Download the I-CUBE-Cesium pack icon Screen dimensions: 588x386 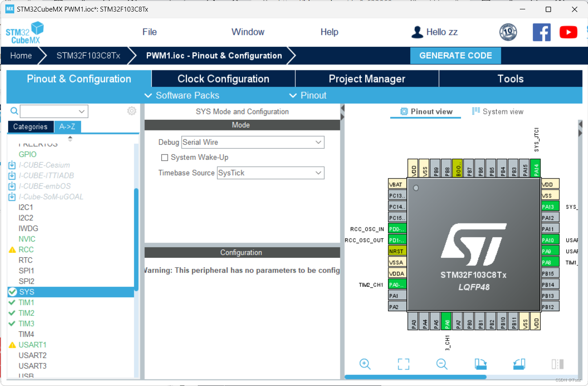point(12,165)
